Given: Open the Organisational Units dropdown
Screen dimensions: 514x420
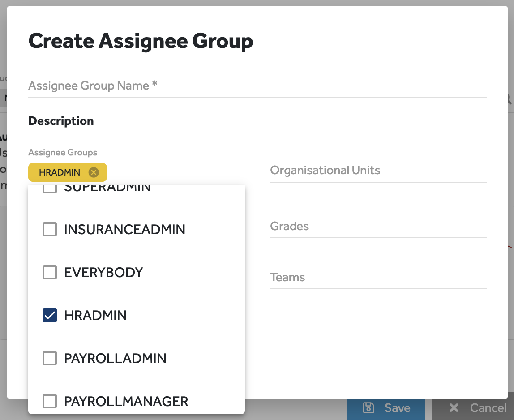Looking at the screenshot, I should coord(378,171).
